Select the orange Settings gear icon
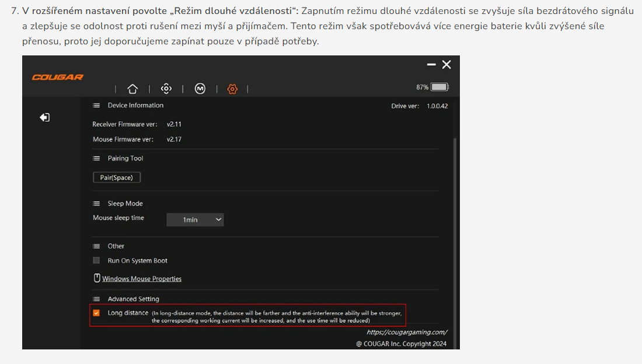Viewport: 642px width, 364px height. (232, 89)
